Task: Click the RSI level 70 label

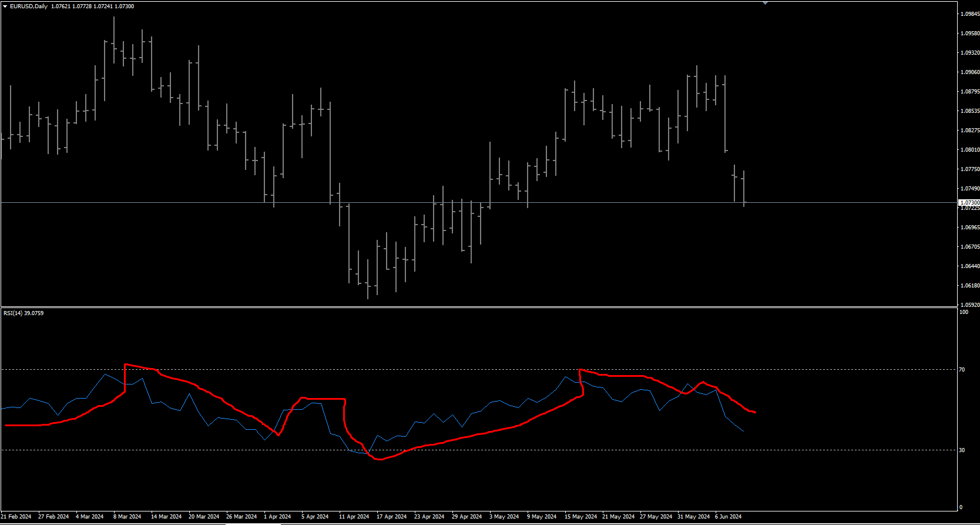Action: tap(962, 370)
